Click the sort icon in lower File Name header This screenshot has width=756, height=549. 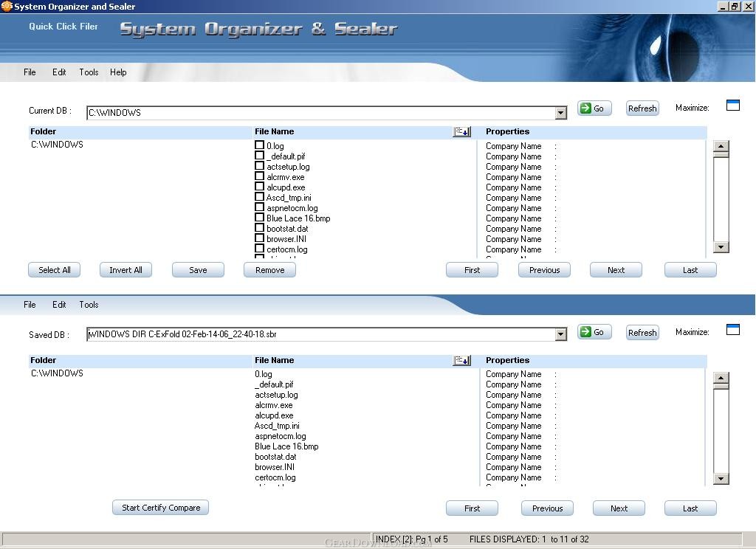[462, 360]
